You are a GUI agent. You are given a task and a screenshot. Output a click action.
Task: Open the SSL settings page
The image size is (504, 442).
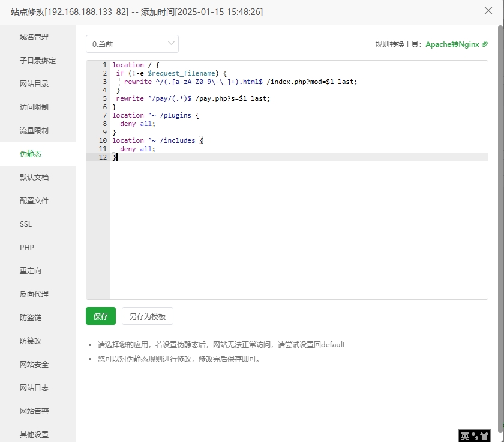pos(26,224)
